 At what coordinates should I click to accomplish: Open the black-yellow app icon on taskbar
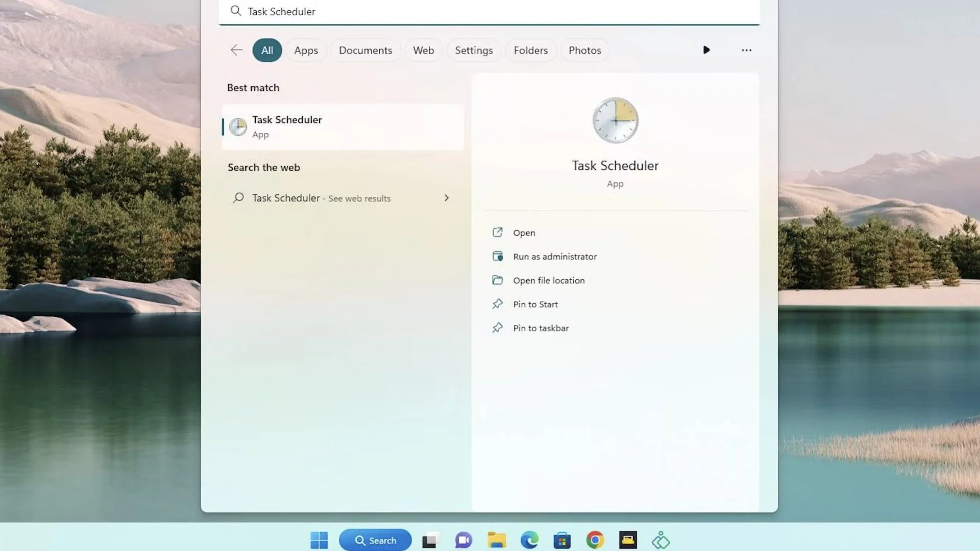coord(628,540)
